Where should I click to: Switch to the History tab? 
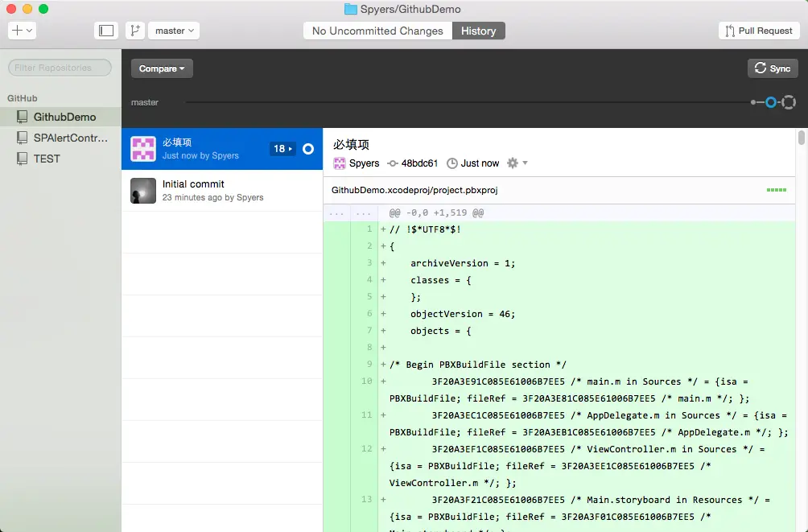click(x=479, y=31)
